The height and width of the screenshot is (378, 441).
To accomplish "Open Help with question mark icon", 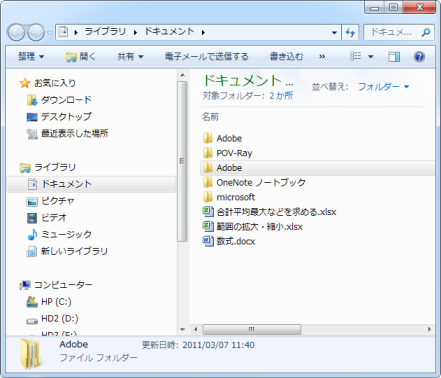I will point(419,57).
